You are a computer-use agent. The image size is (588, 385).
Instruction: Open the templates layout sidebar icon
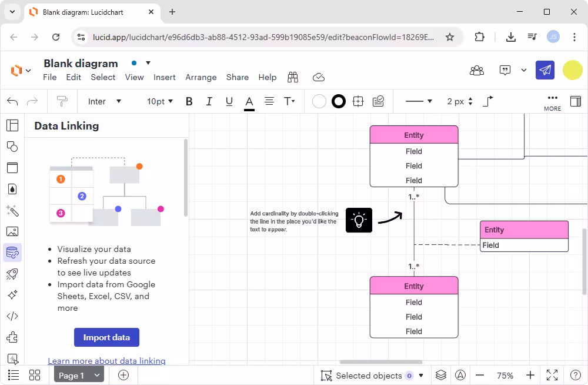pos(12,125)
